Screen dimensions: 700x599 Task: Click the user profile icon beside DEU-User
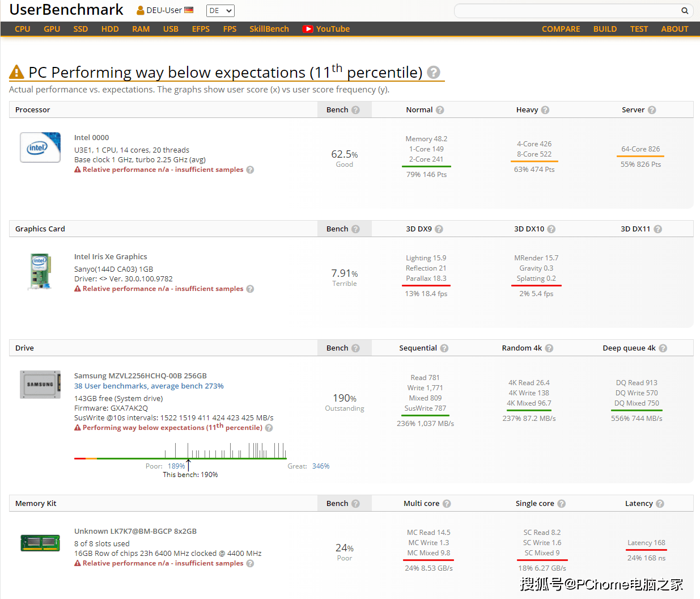[141, 10]
